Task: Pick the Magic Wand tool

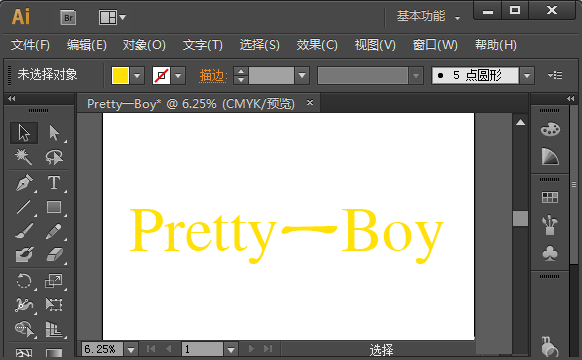Action: coord(24,157)
